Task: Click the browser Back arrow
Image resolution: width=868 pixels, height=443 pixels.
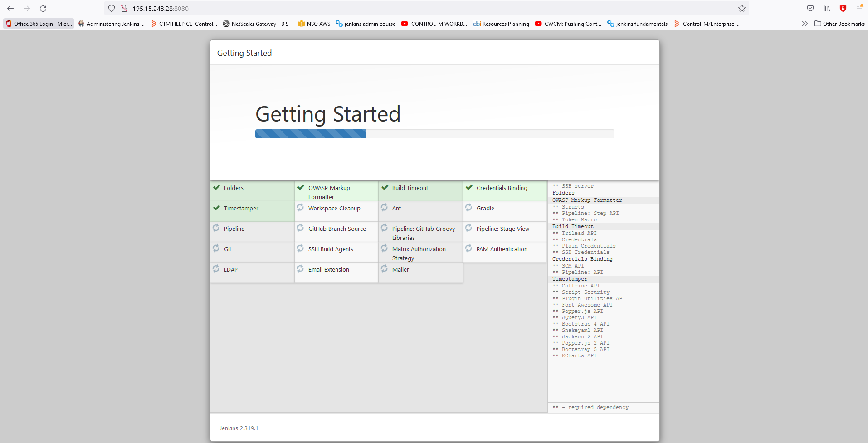Action: tap(10, 8)
